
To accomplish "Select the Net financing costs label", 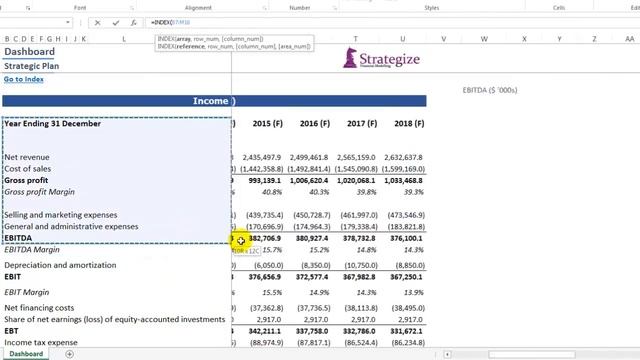I will (x=39, y=308).
